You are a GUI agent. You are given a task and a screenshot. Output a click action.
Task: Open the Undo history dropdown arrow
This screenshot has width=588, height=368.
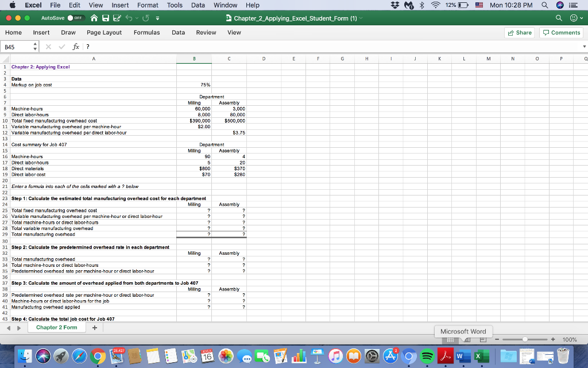(x=137, y=18)
